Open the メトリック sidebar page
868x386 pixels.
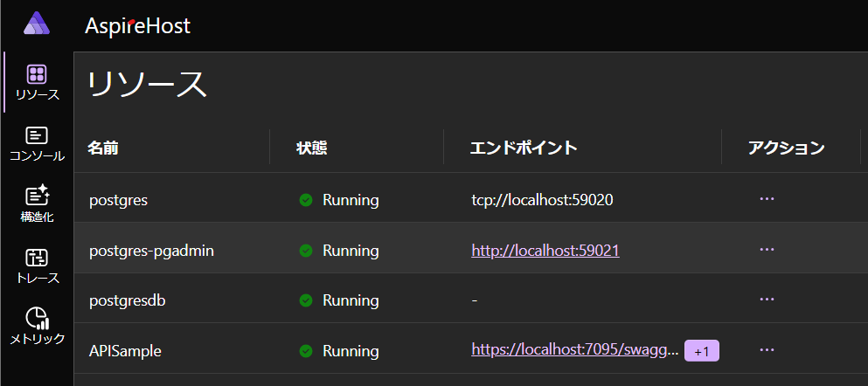(37, 327)
